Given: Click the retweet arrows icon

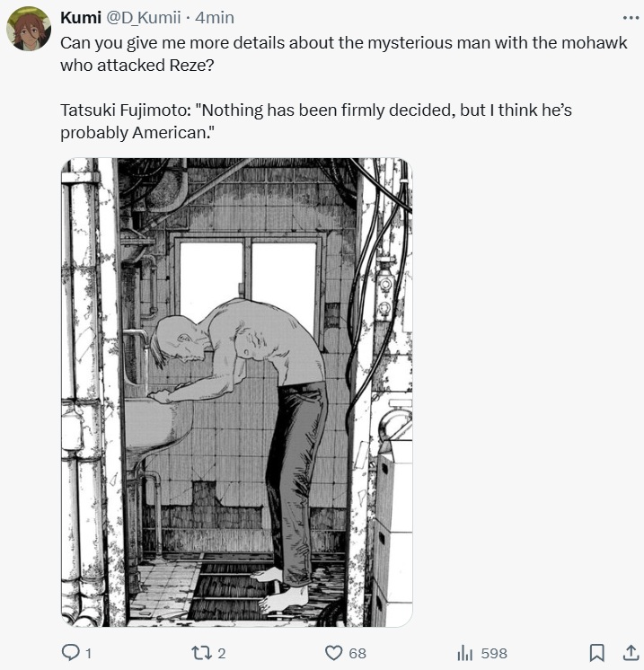Looking at the screenshot, I should pyautogui.click(x=201, y=653).
